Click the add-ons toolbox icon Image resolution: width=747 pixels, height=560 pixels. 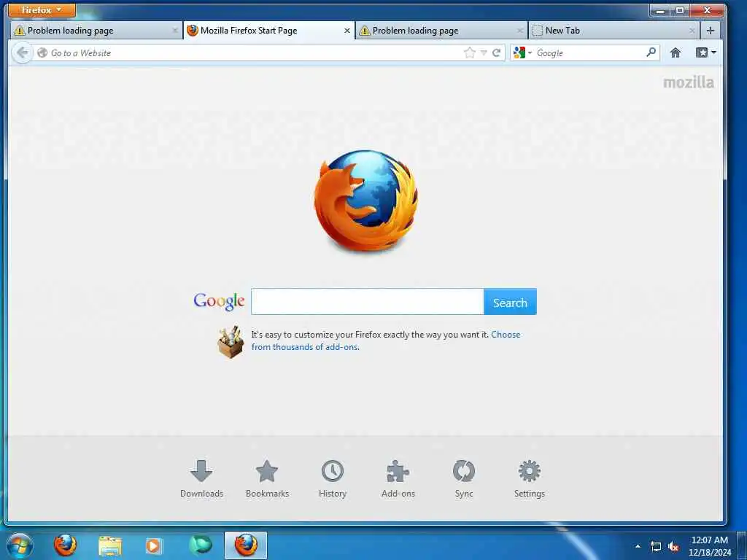[231, 342]
